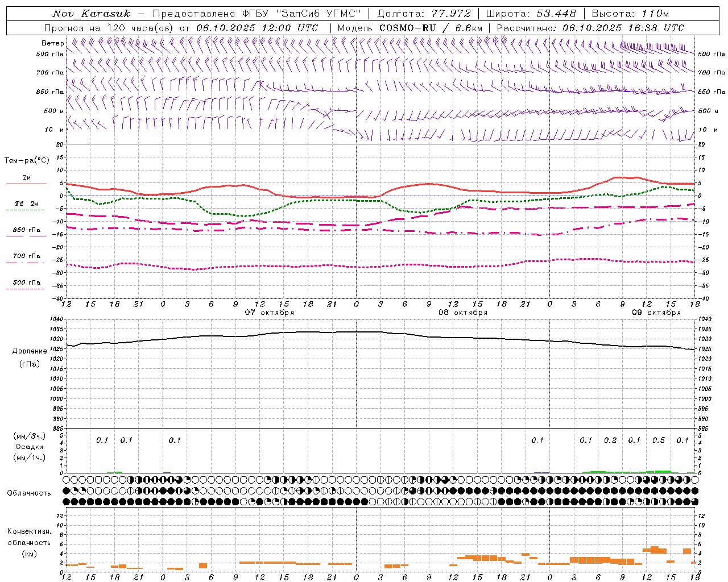Click the Давление panel label
The height and width of the screenshot is (582, 728).
(30, 351)
